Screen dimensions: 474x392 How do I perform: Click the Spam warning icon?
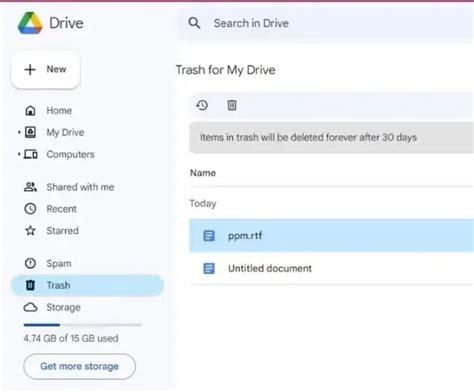30,263
